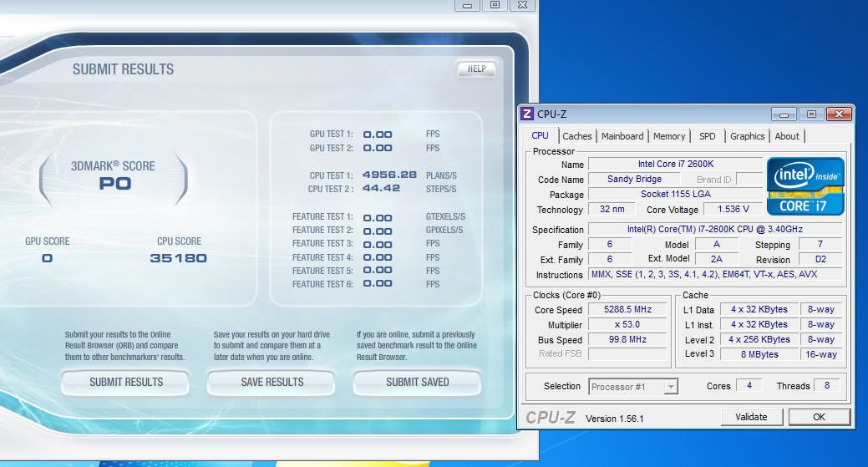868x467 pixels.
Task: Click the Ext. Model value '2A'
Action: 716,259
